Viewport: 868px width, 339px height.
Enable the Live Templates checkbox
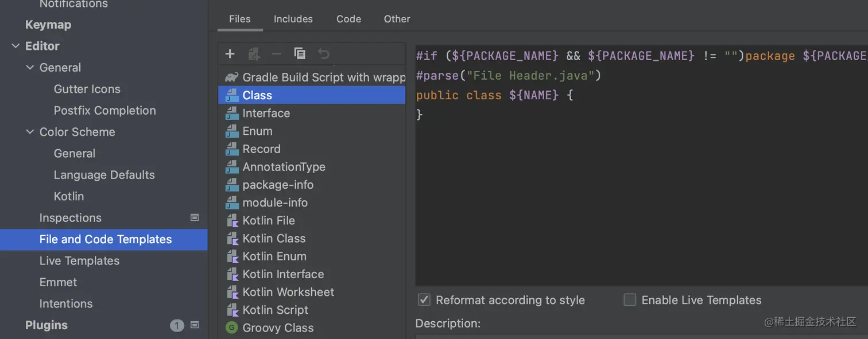tap(630, 300)
